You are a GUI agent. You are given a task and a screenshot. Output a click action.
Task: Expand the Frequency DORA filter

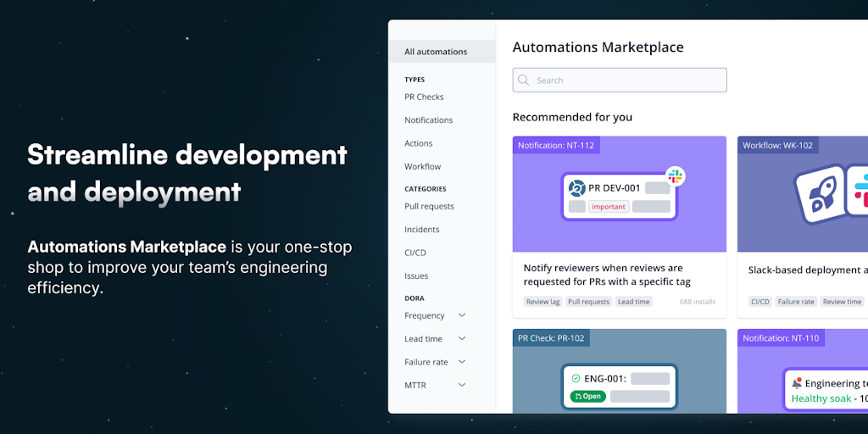pos(462,315)
